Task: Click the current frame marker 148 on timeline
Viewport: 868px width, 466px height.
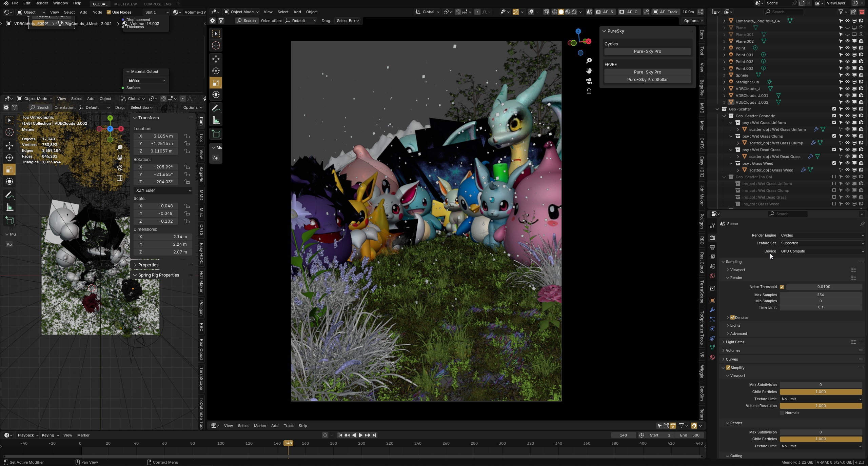Action: (288, 443)
